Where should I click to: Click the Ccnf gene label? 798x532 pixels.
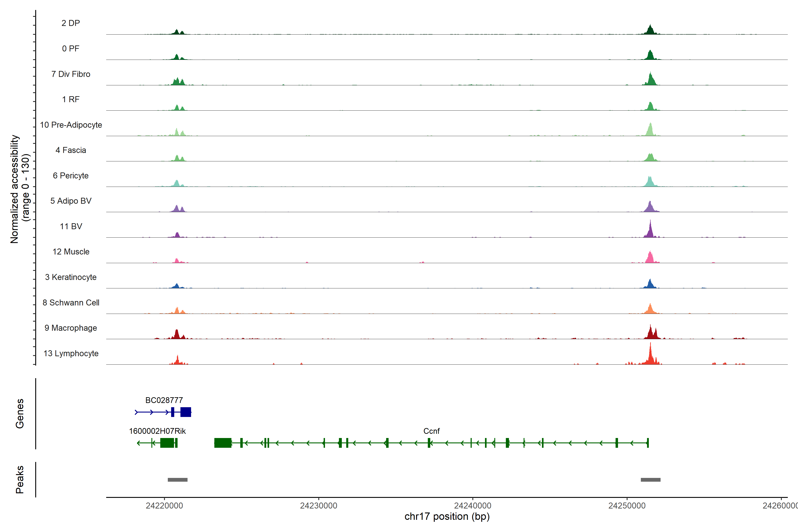pyautogui.click(x=431, y=431)
